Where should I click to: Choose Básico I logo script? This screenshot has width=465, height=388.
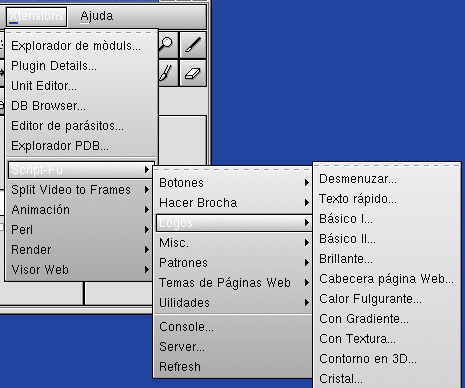[x=387, y=219]
